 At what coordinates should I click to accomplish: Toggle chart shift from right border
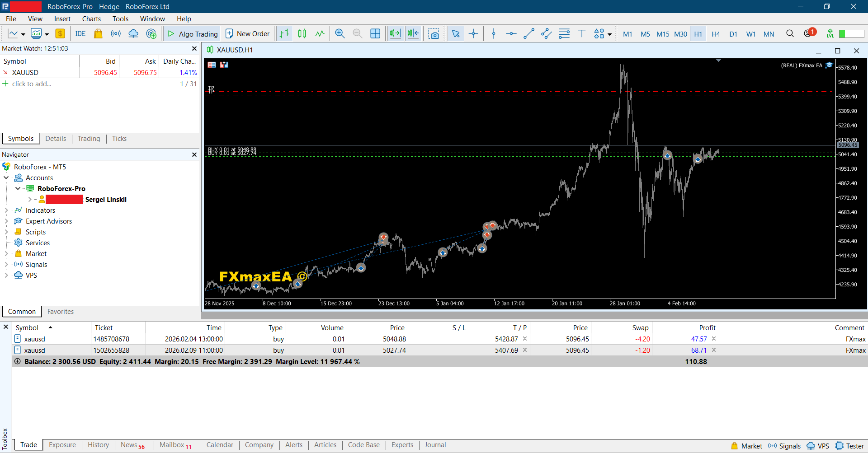[413, 33]
